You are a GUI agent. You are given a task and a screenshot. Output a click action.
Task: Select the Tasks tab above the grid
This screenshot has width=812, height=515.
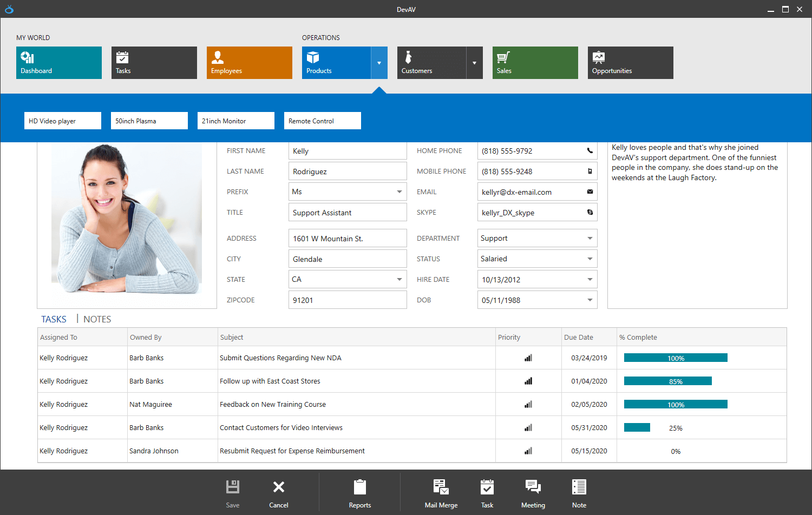click(x=54, y=319)
